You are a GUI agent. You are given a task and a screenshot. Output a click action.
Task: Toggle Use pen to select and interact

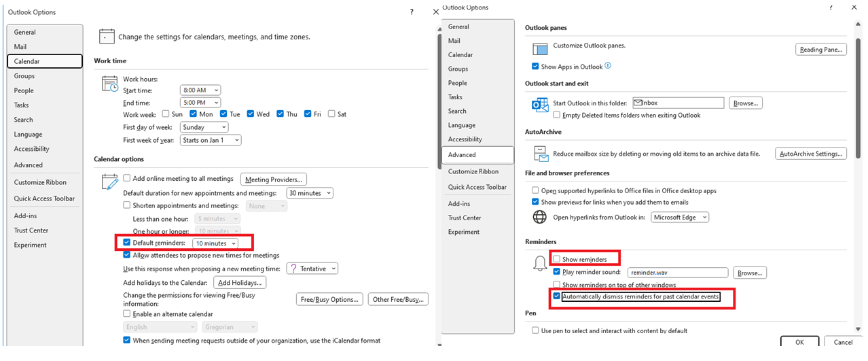536,330
